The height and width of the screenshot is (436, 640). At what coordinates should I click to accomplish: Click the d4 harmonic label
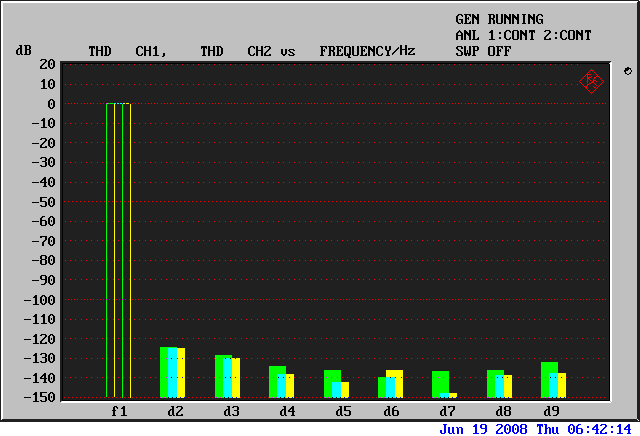287,411
